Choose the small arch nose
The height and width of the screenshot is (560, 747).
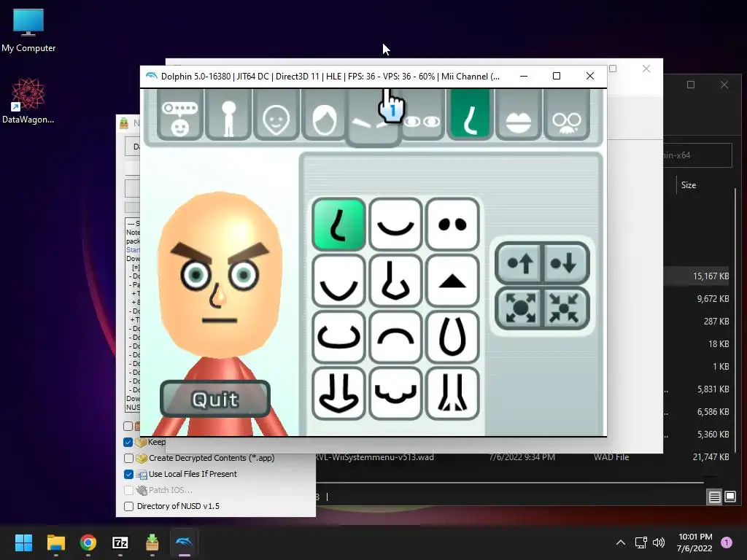click(x=395, y=337)
